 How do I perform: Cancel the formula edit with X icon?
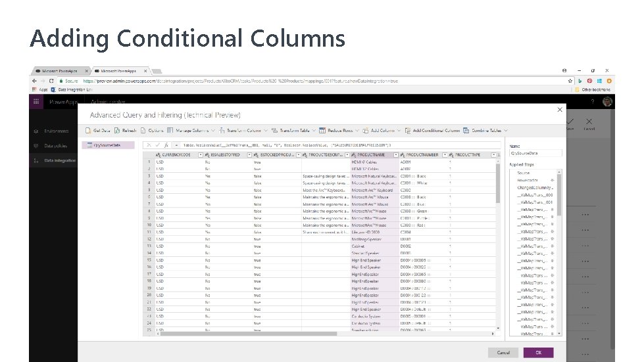click(x=149, y=145)
